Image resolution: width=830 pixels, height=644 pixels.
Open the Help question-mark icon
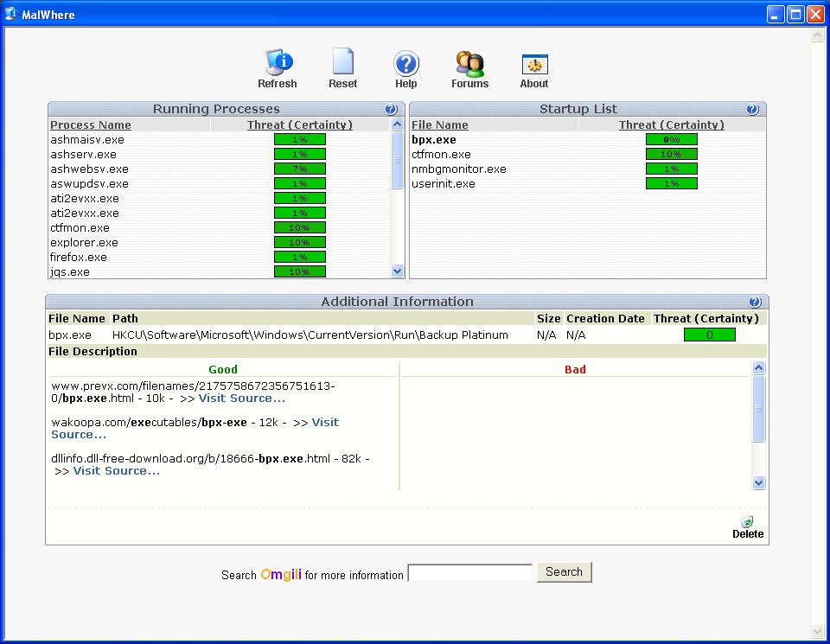coord(406,63)
